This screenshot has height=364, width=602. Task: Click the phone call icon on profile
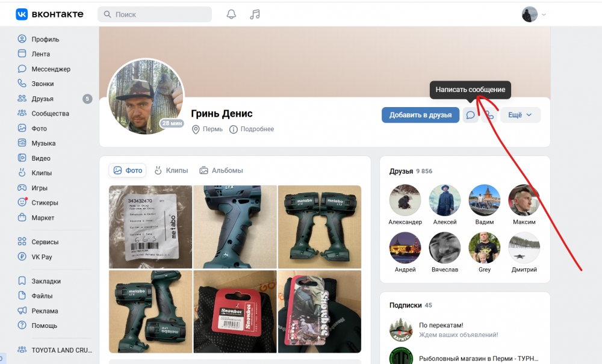[489, 115]
